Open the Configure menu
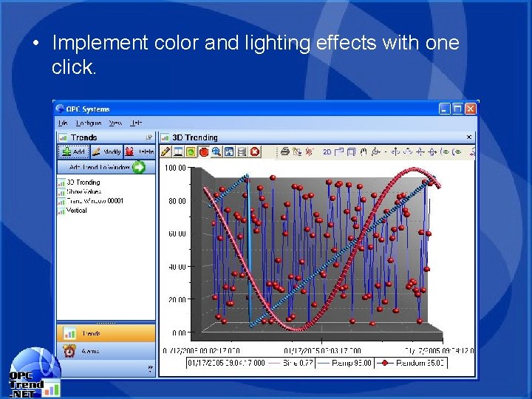Screen dimensions: 532x399 [x=89, y=123]
